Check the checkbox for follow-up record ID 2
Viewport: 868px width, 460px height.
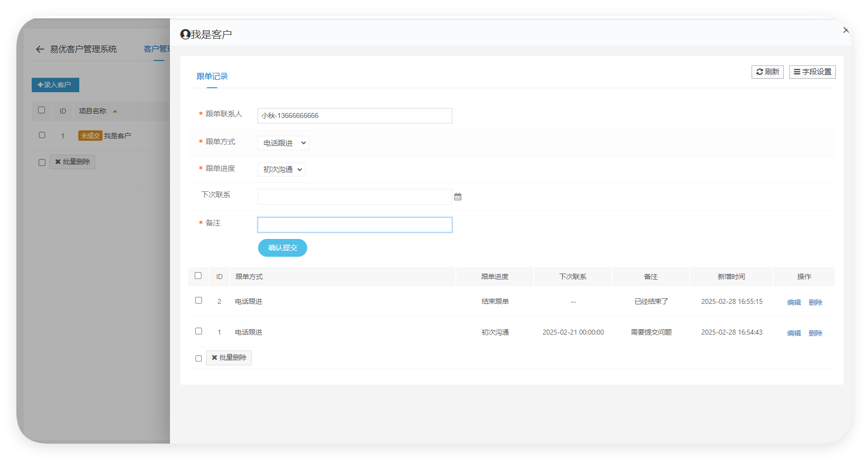(x=199, y=300)
